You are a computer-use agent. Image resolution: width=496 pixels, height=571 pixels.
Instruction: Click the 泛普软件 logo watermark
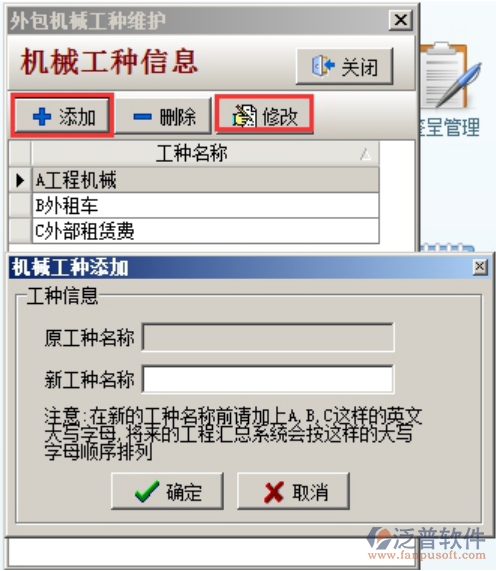(x=426, y=538)
